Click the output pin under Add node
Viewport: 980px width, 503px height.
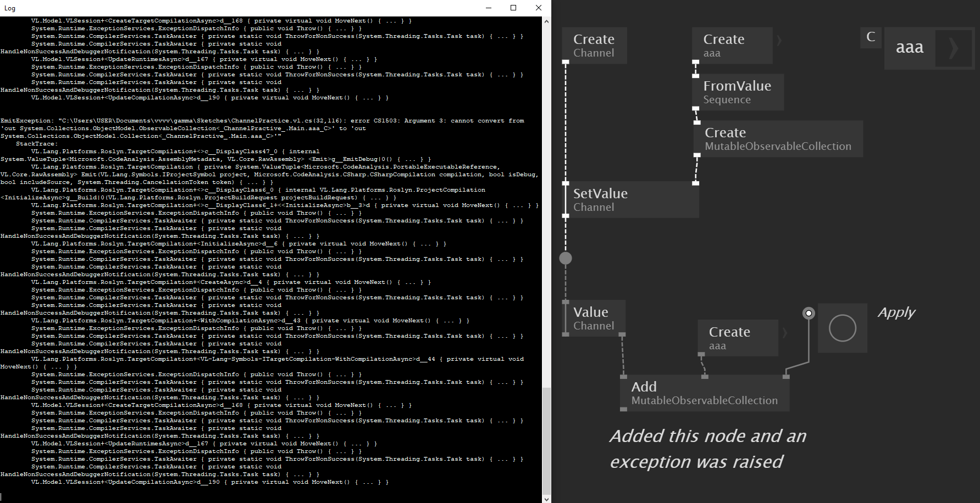click(623, 409)
